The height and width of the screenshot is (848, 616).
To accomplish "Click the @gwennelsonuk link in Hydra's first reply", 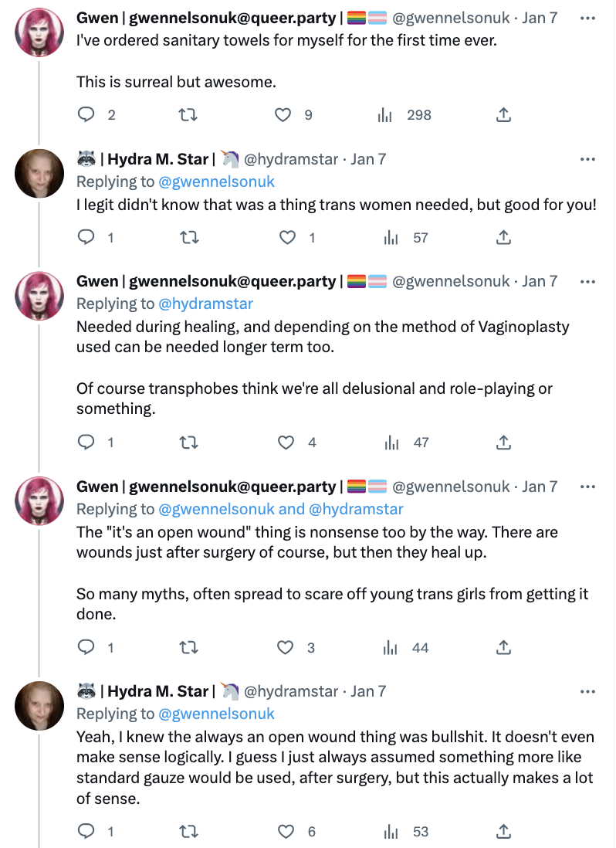I will [216, 181].
